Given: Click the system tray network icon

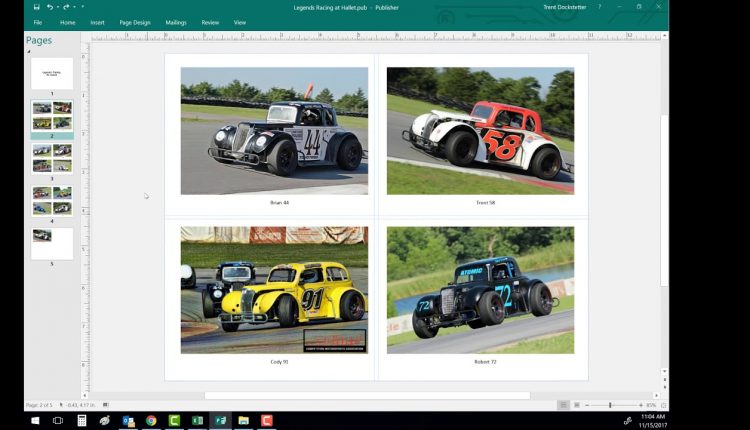Looking at the screenshot, I should [x=628, y=420].
